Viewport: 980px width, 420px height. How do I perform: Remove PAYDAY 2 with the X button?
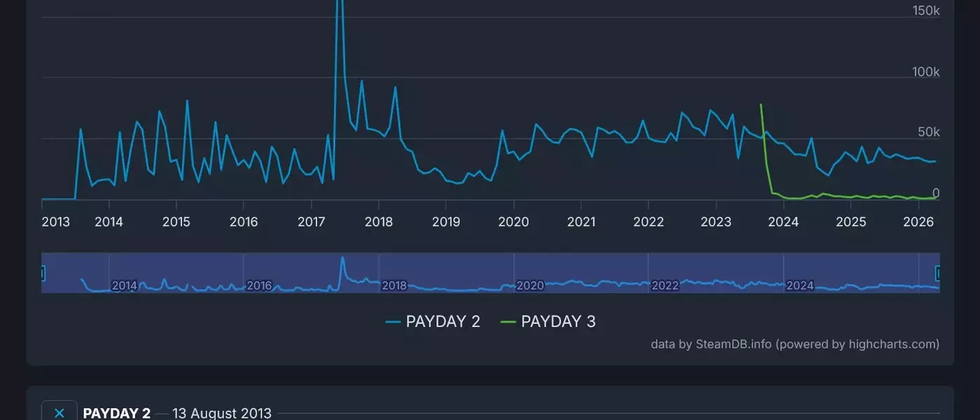59,412
